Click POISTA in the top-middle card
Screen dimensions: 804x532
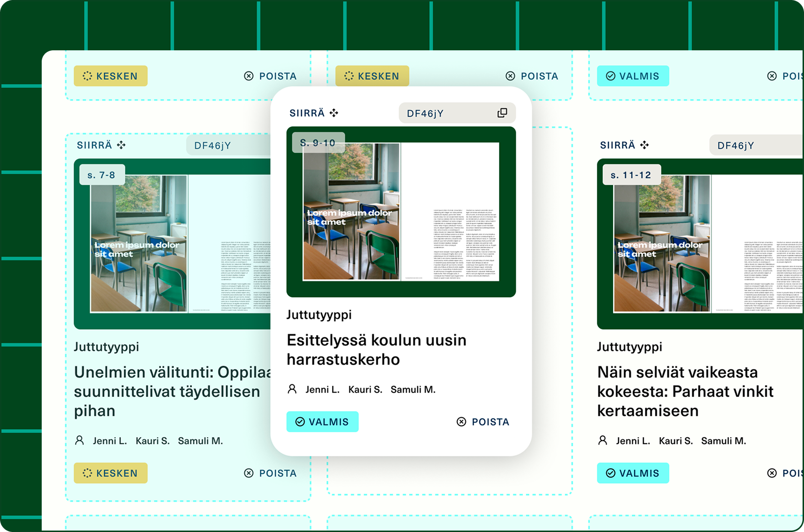(532, 76)
